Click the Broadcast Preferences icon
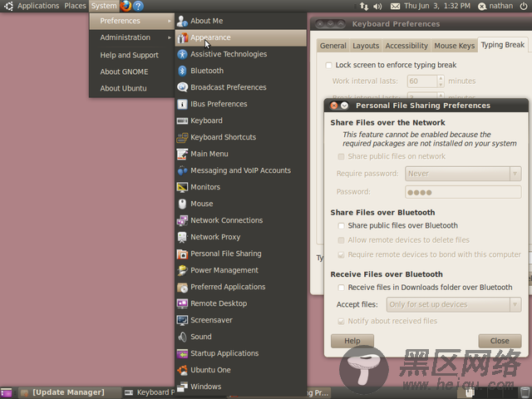 [x=182, y=87]
